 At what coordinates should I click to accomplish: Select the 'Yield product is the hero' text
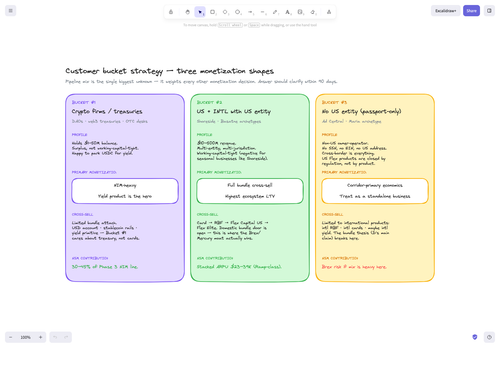click(x=125, y=196)
